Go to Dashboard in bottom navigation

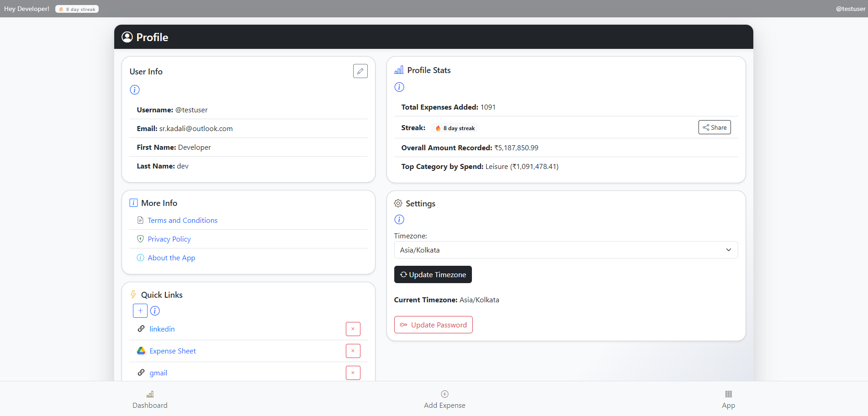point(150,400)
